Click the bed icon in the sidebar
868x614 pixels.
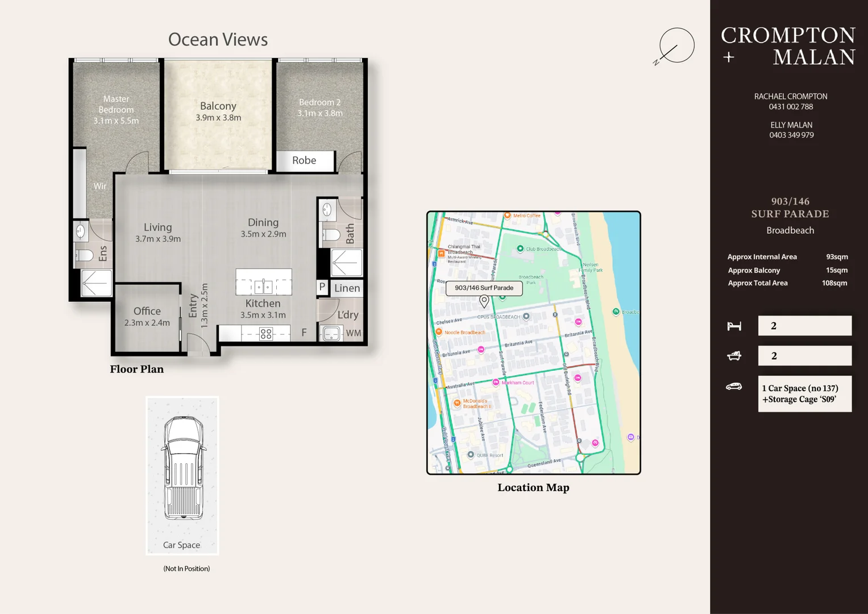point(734,326)
